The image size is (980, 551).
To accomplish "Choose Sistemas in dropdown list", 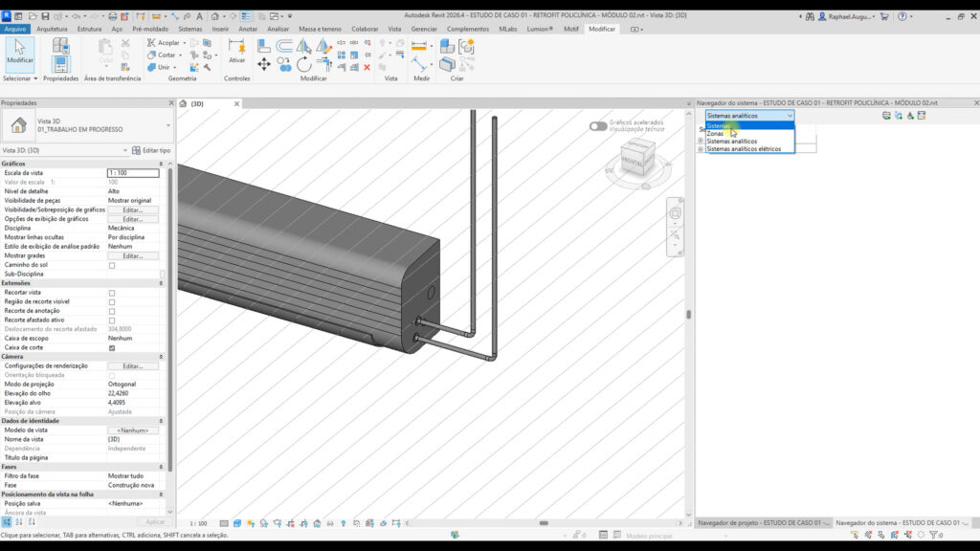I will point(750,125).
